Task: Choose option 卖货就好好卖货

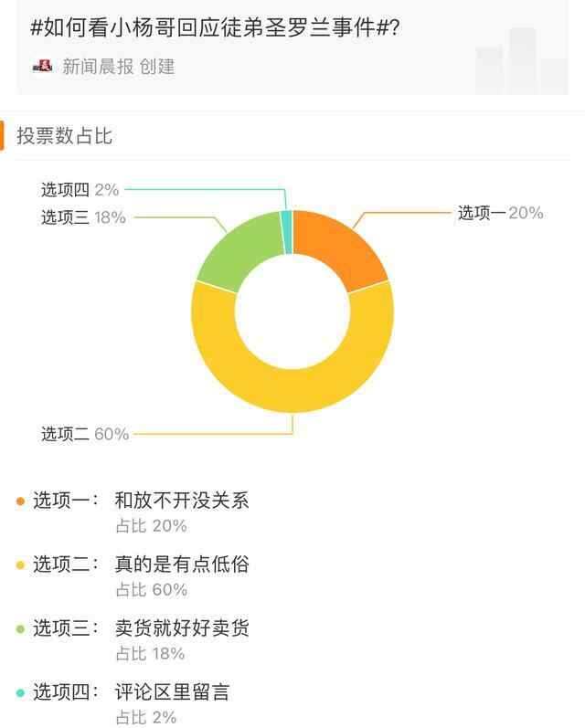Action: click(181, 628)
